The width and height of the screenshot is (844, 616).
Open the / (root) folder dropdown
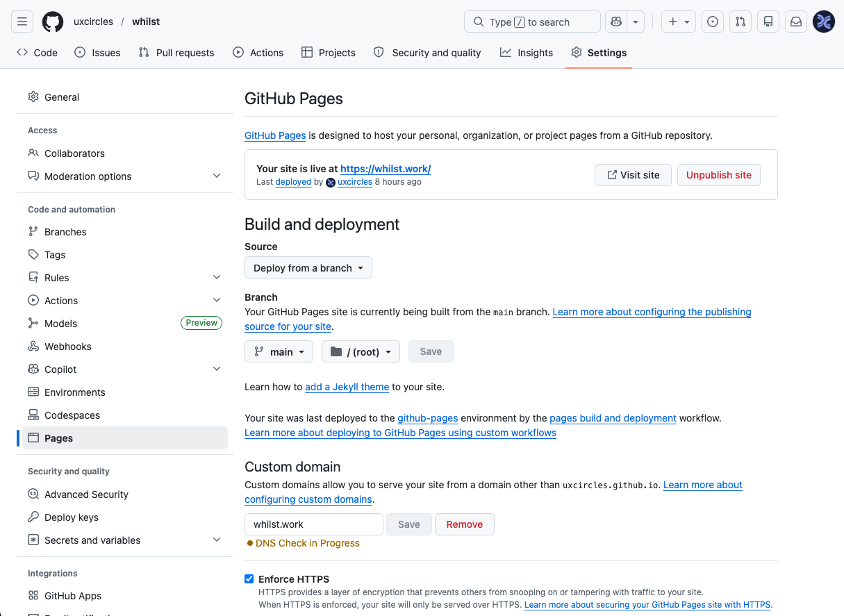(x=361, y=352)
